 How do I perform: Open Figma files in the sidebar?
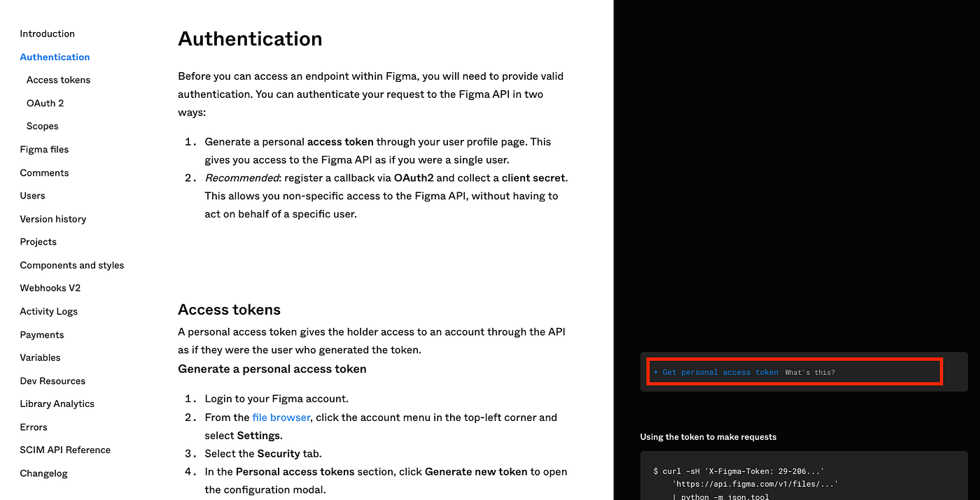(44, 149)
